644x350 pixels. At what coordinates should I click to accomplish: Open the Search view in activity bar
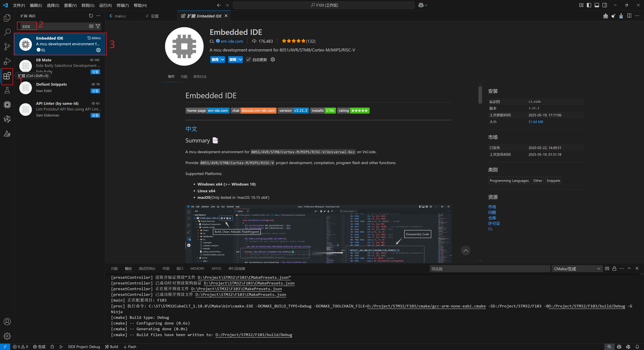(7, 32)
